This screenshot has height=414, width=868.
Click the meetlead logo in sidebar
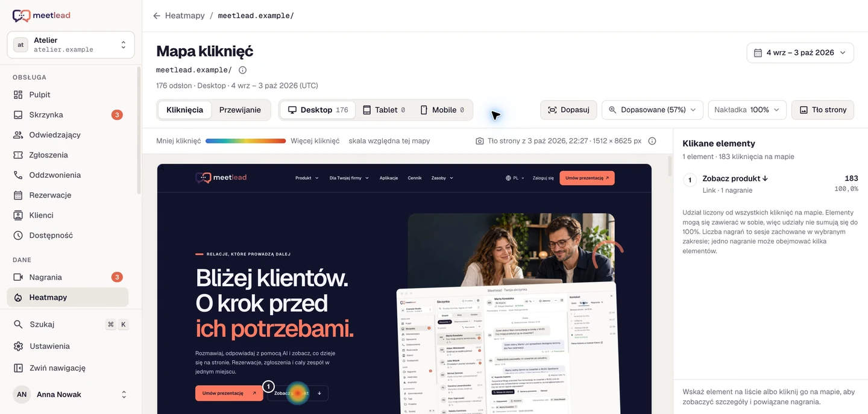[41, 16]
